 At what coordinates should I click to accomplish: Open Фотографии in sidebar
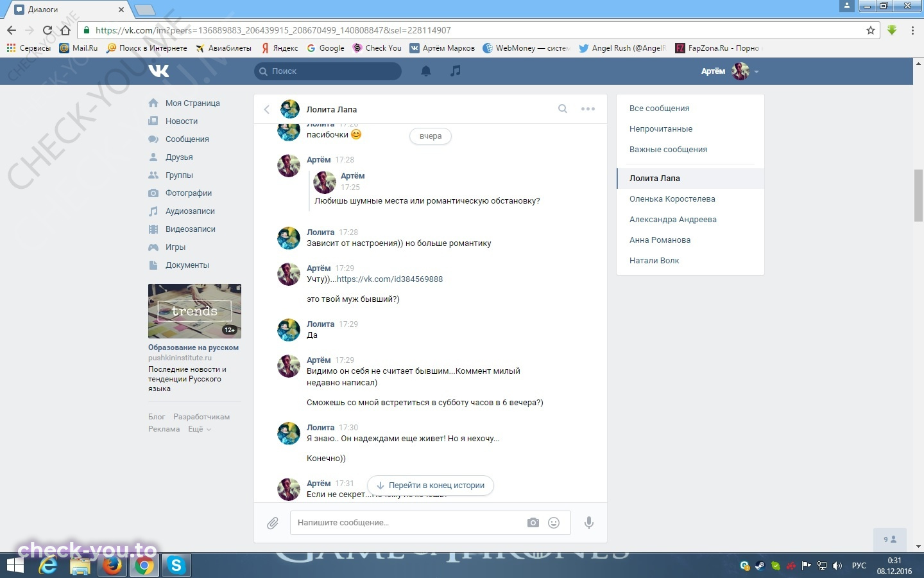(x=189, y=193)
